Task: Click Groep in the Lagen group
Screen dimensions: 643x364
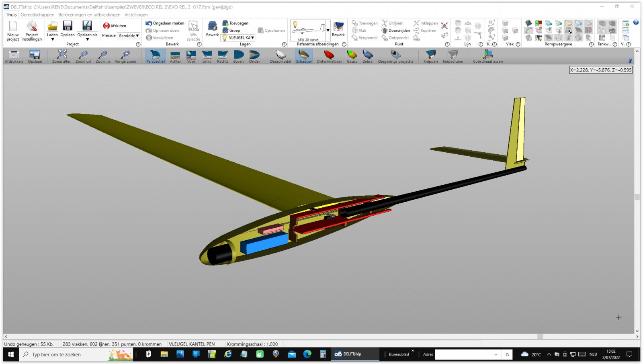Action: tap(231, 31)
